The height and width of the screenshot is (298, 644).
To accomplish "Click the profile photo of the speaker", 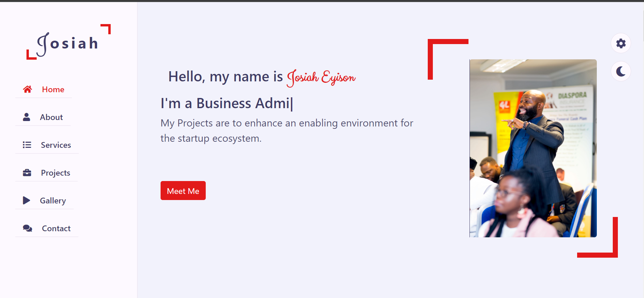I will point(533,148).
